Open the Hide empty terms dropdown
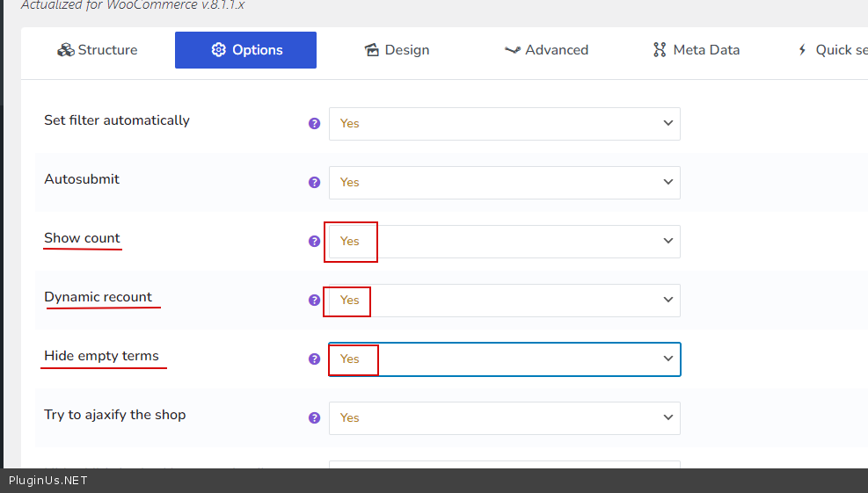 tap(504, 359)
